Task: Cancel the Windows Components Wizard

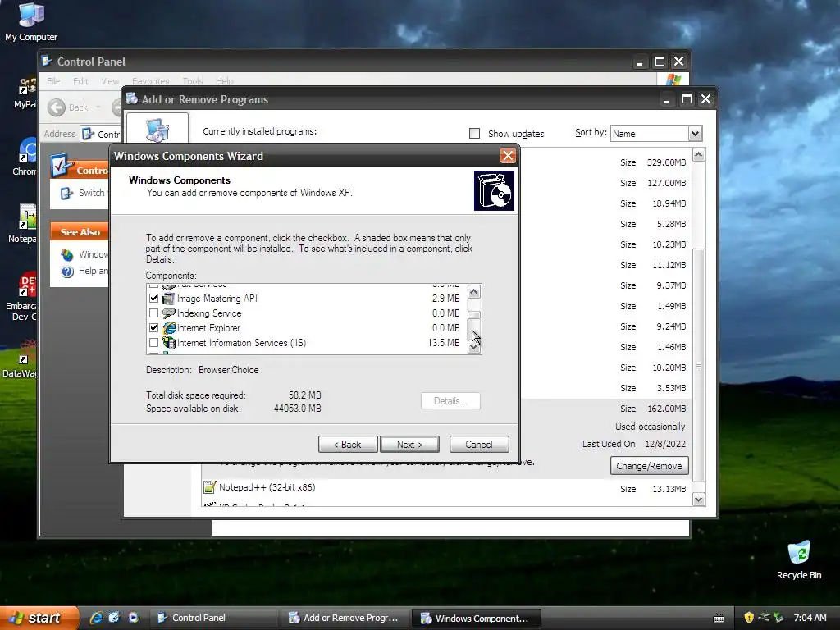Action: pyautogui.click(x=479, y=444)
